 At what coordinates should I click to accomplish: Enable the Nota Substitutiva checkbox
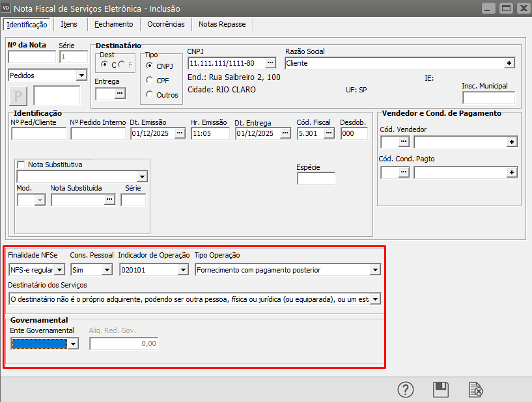pos(21,165)
